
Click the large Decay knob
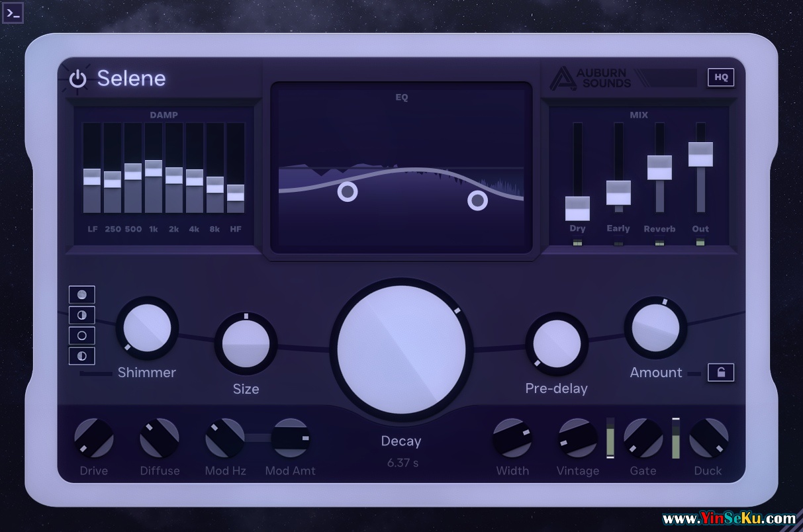tap(401, 350)
